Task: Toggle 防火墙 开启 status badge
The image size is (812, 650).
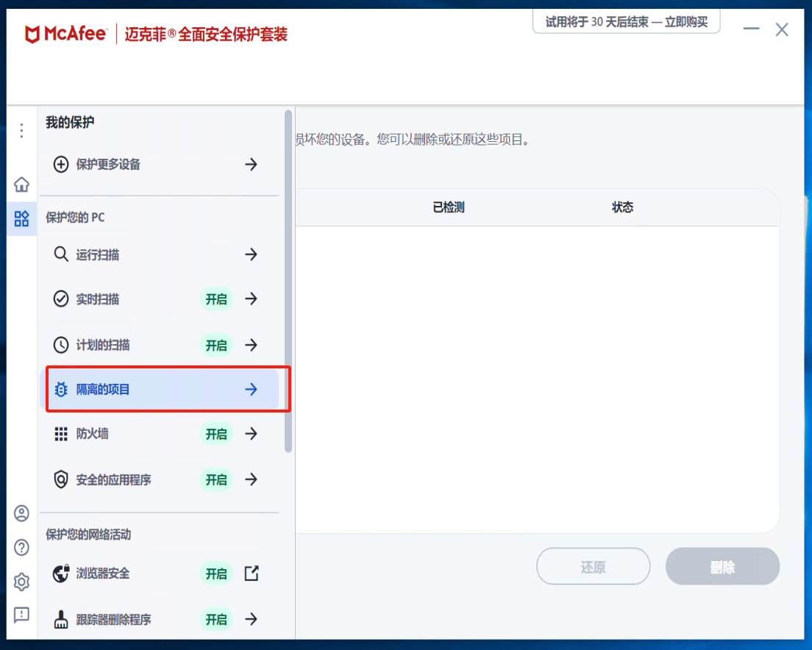Action: click(216, 434)
